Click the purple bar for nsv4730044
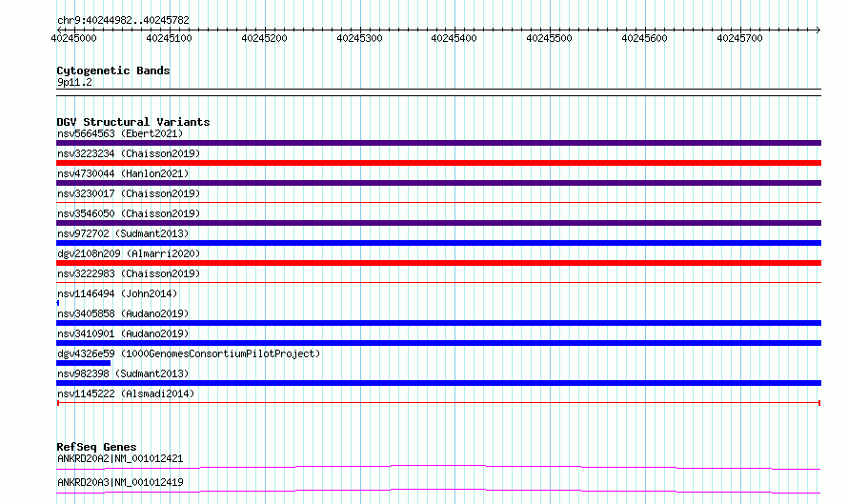This screenshot has width=848, height=504. click(x=438, y=183)
